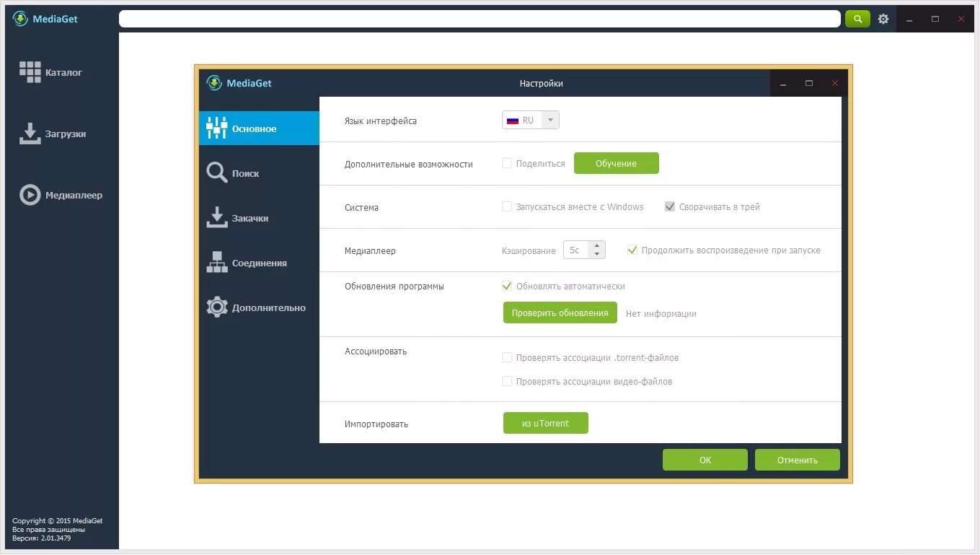Viewport: 980px width, 555px height.
Task: Switch to the Соединения settings tab
Action: (x=259, y=263)
